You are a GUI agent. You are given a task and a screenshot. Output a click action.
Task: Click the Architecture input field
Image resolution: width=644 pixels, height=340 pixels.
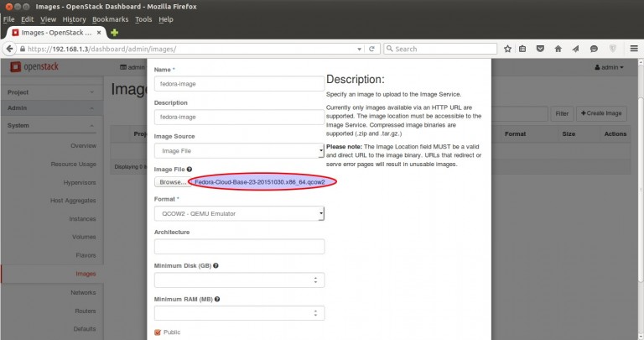(x=239, y=247)
